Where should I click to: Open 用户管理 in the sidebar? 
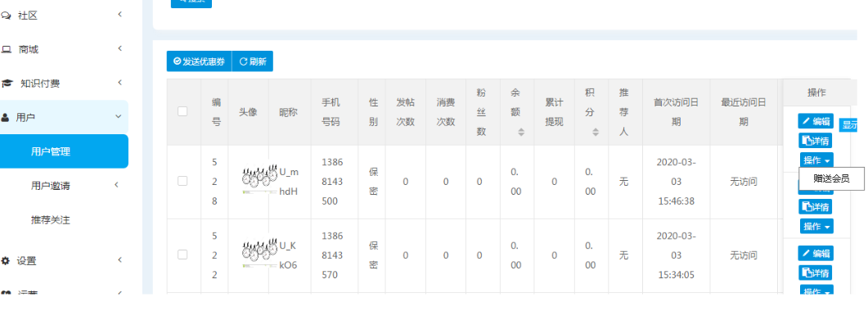[x=64, y=151]
